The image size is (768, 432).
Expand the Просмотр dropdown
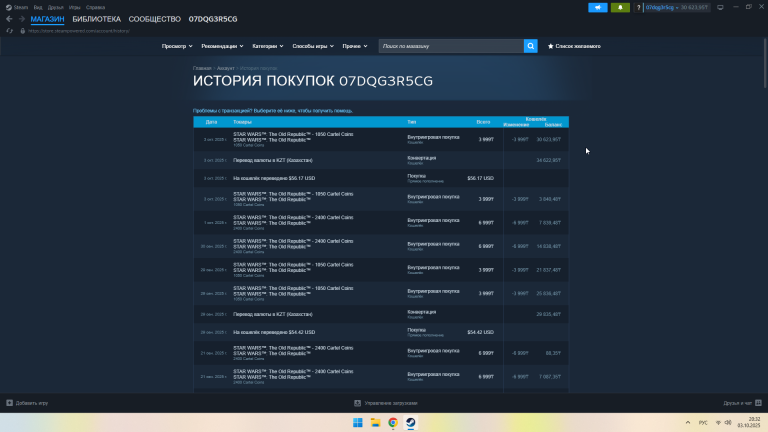177,46
